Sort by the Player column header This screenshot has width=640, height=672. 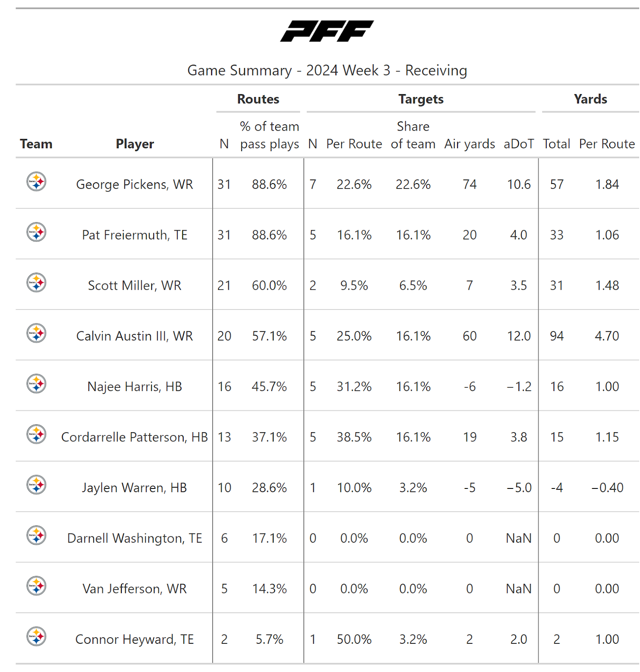(135, 144)
